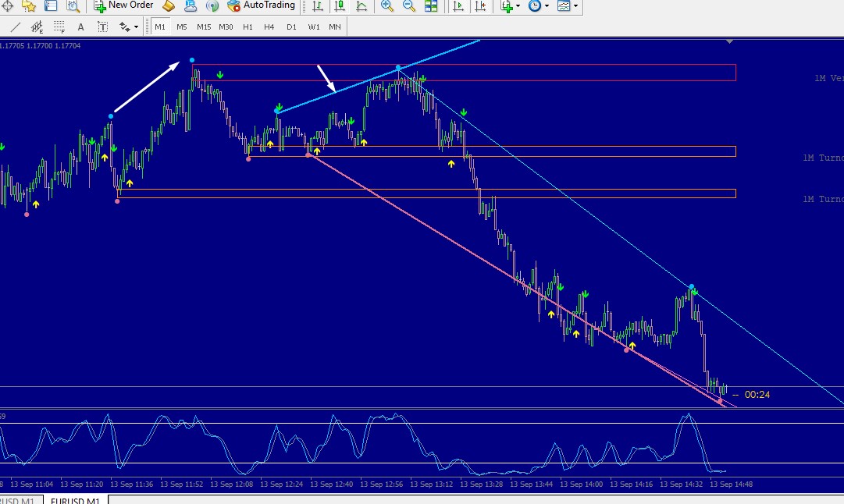The width and height of the screenshot is (844, 504).
Task: Switch chart to candlesticks view
Action: click(340, 6)
